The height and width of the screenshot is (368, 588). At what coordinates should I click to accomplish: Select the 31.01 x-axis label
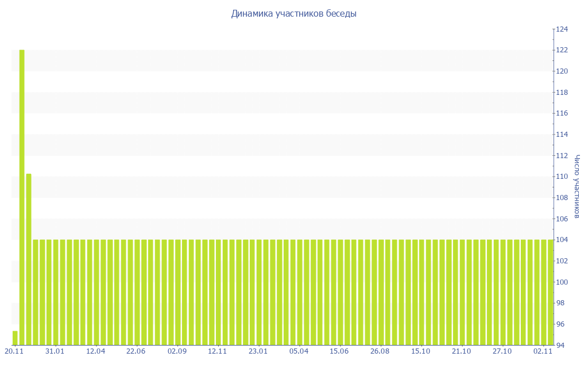55,351
